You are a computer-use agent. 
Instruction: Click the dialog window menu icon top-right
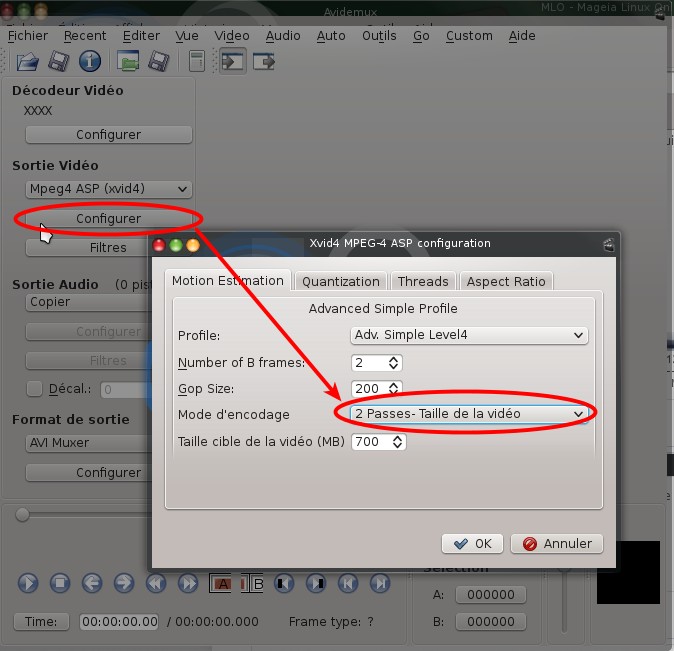coord(609,245)
